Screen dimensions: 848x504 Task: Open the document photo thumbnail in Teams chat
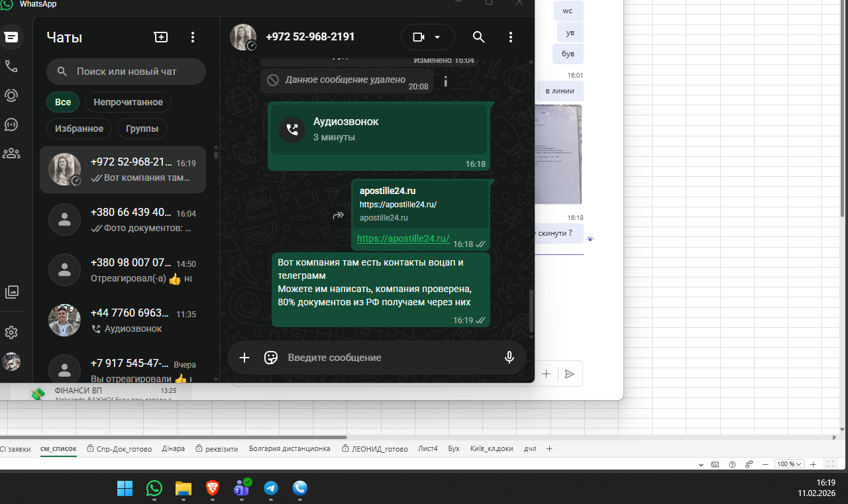pos(558,154)
